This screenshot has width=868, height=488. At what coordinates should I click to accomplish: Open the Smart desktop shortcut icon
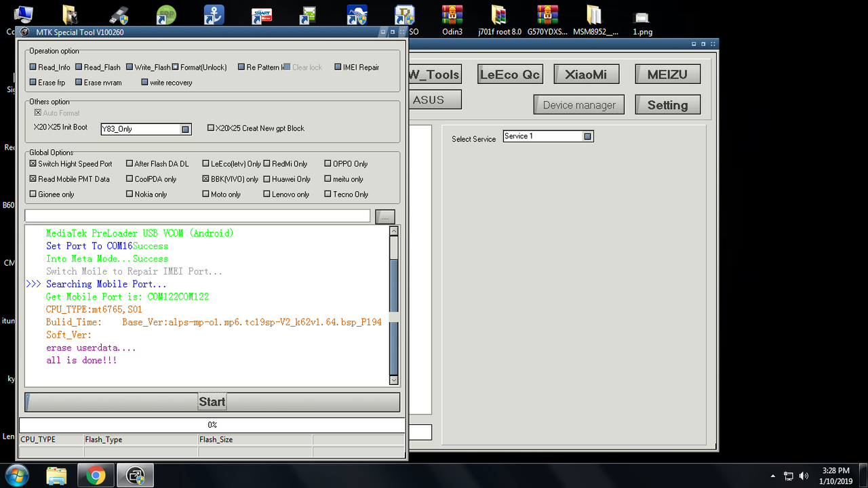coord(262,15)
